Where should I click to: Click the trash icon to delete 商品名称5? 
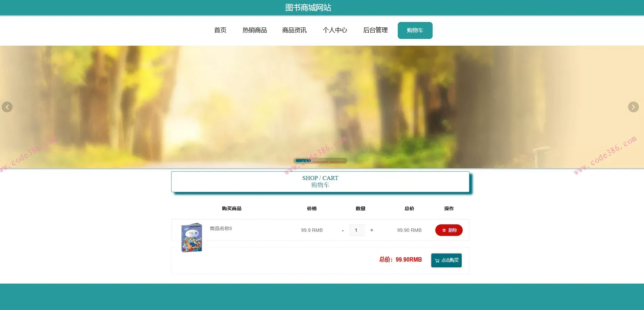pos(444,230)
